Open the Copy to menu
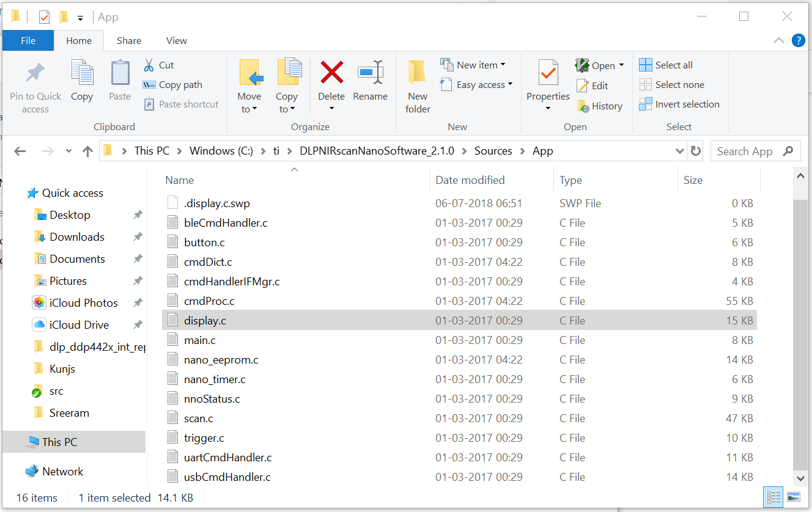Image resolution: width=812 pixels, height=512 pixels. pos(287,87)
